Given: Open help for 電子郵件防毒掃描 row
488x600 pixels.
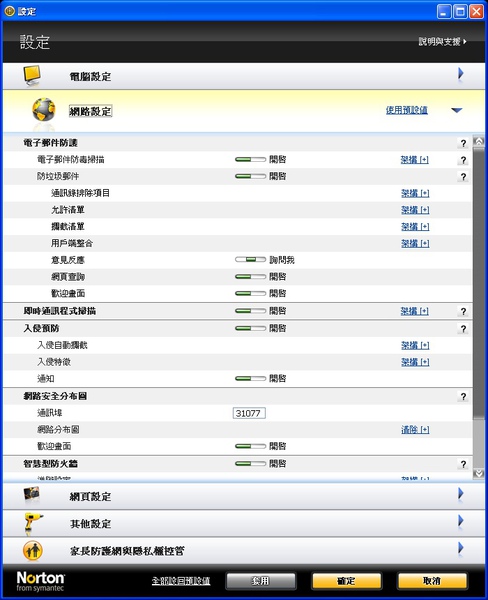Looking at the screenshot, I should coord(463,160).
